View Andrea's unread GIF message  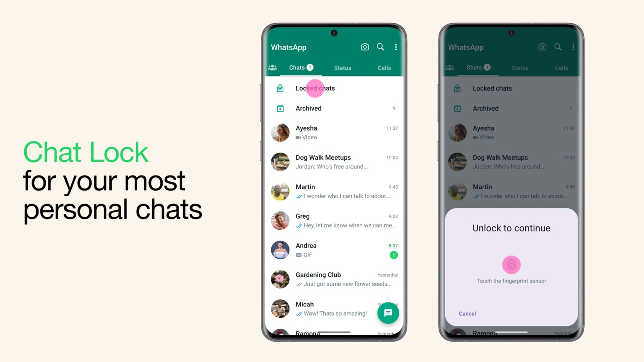[x=333, y=249]
